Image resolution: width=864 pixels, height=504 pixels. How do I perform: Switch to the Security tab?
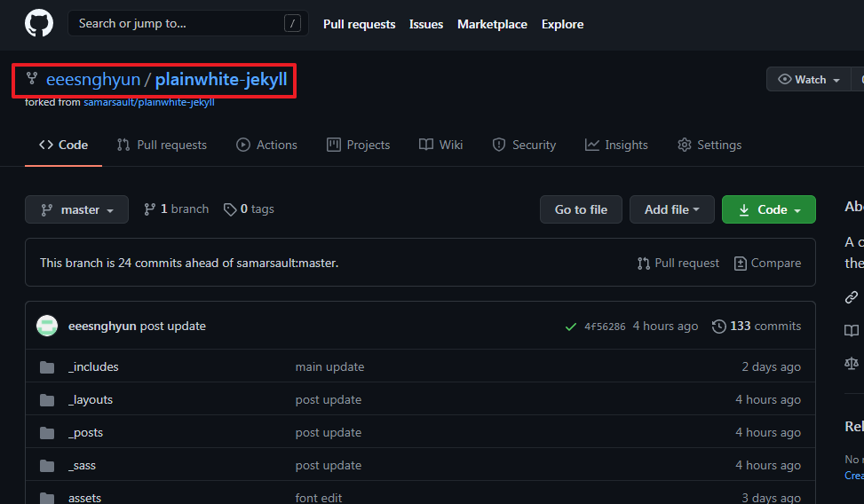click(524, 145)
